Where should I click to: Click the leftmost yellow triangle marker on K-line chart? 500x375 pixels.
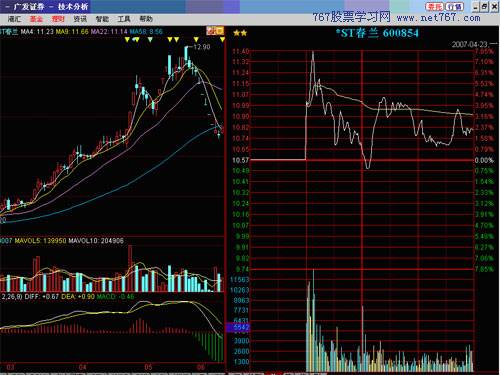pos(127,40)
